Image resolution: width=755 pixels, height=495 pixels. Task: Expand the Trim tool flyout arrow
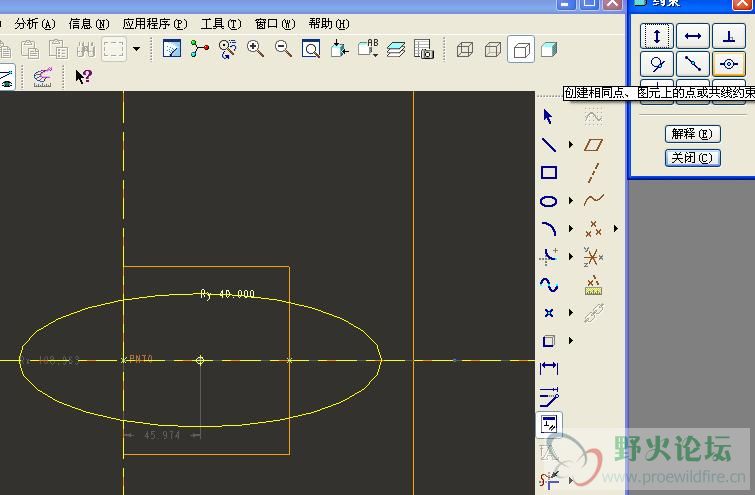(571, 480)
